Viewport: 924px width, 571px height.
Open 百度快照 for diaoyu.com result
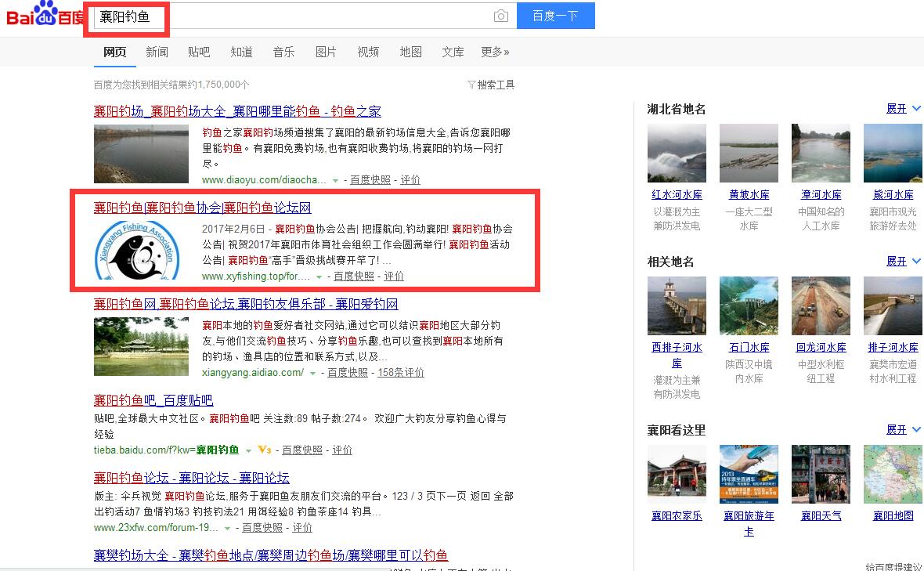[x=370, y=179]
